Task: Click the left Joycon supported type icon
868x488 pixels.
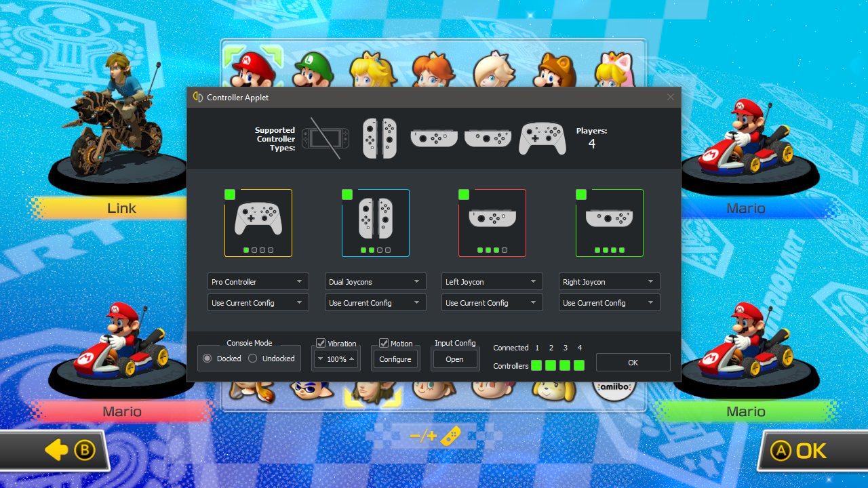Action: (x=435, y=138)
